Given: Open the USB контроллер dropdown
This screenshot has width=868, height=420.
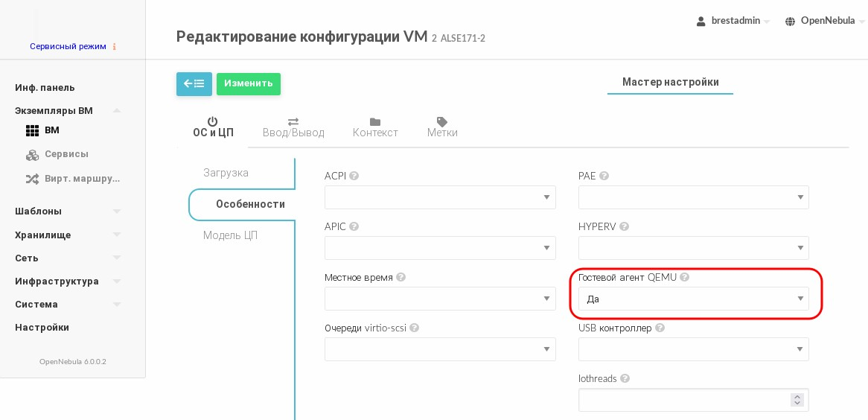Looking at the screenshot, I should click(694, 350).
